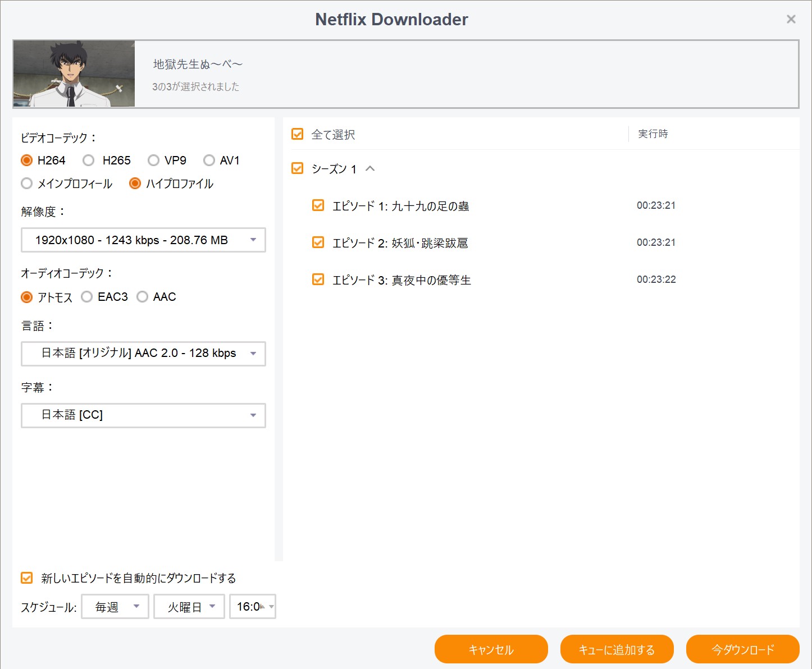The height and width of the screenshot is (669, 812).
Task: Click キューに追加する button
Action: [x=617, y=649]
